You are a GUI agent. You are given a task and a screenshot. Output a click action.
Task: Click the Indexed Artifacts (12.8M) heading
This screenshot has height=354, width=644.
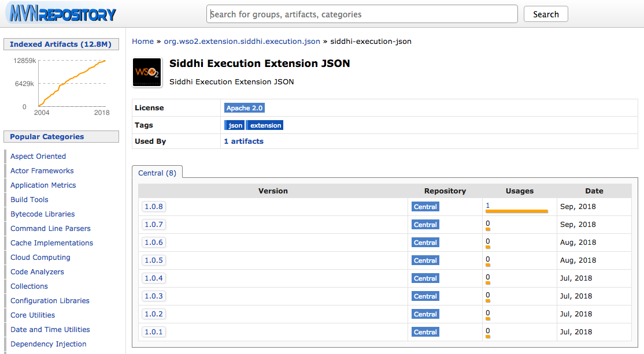[x=61, y=44]
